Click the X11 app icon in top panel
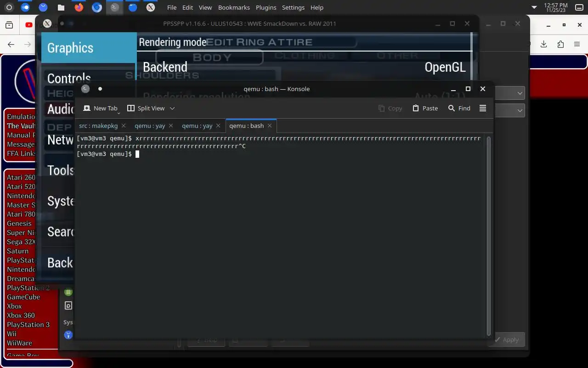The image size is (588, 368). point(150,7)
